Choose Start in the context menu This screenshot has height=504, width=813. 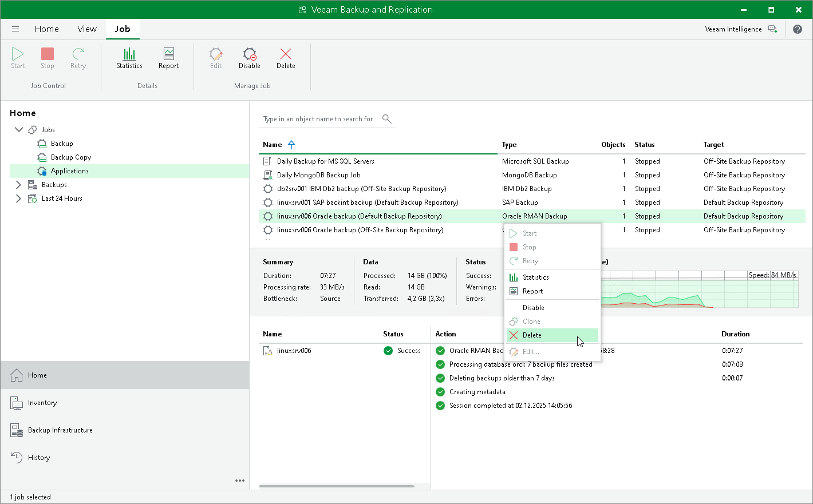[x=552, y=233]
